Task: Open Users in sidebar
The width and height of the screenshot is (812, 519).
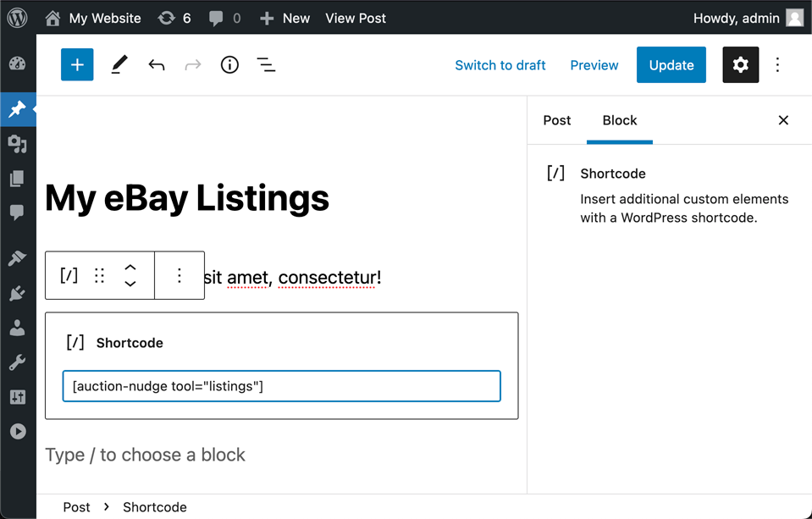Action: click(x=18, y=328)
